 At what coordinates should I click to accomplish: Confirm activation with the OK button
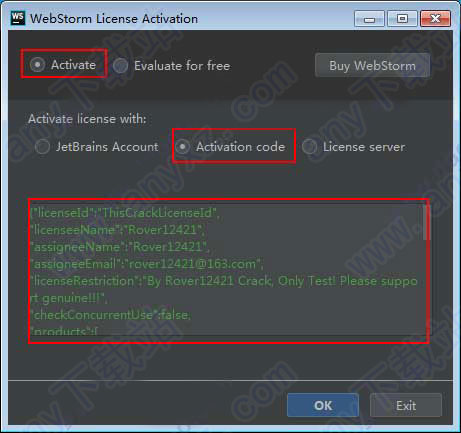pos(323,405)
